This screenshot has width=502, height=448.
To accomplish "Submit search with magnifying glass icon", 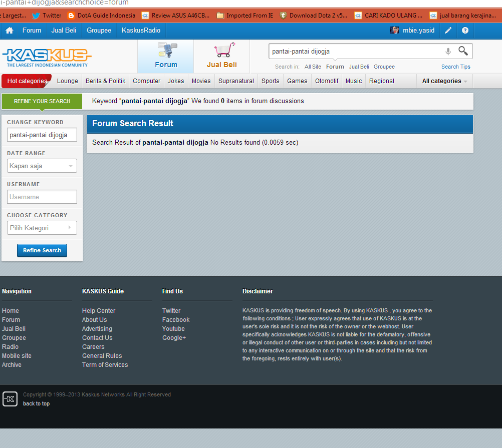I will click(463, 51).
